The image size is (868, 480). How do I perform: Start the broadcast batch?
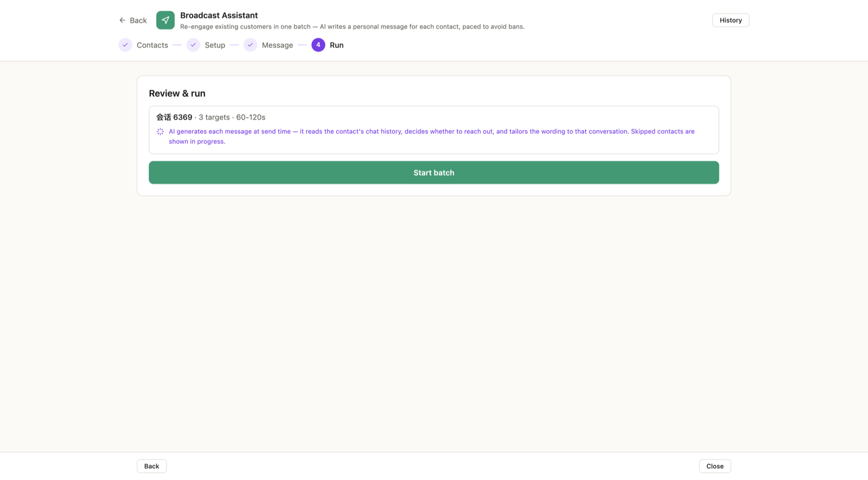434,173
